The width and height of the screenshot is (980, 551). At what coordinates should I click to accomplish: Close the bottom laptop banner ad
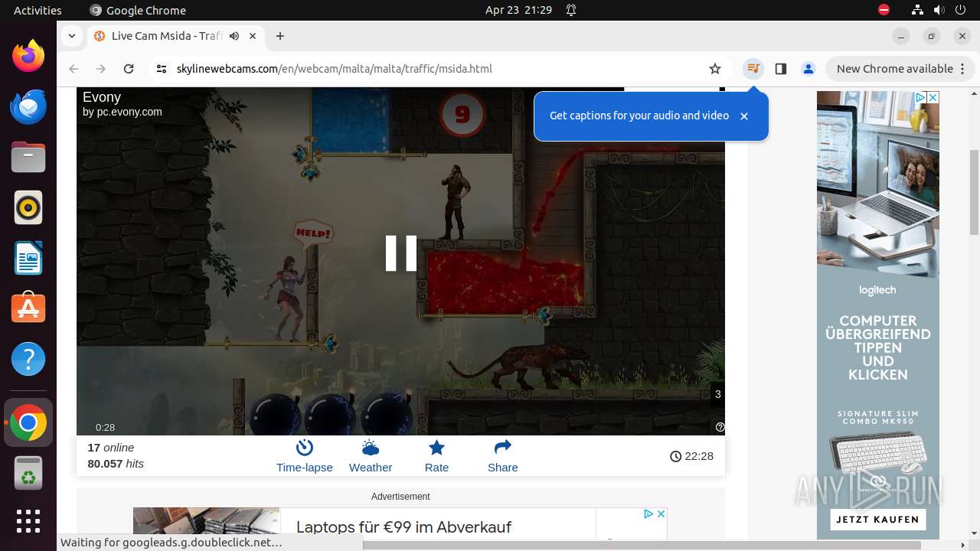click(x=661, y=514)
